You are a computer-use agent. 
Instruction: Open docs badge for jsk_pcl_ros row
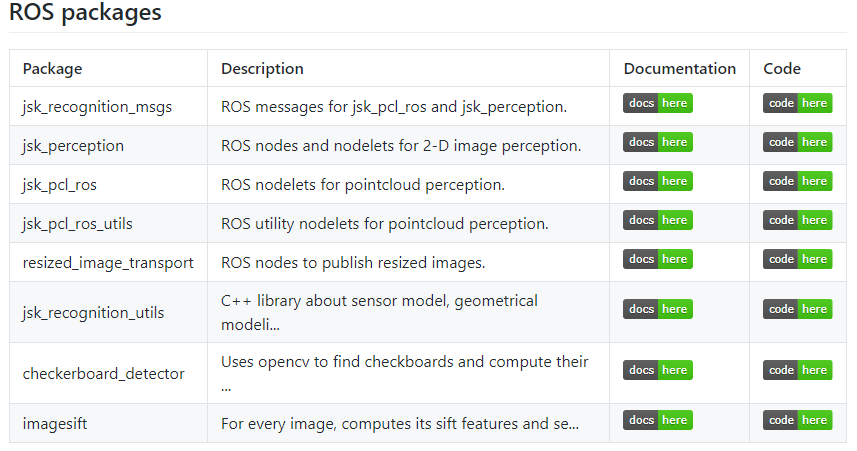[658, 181]
